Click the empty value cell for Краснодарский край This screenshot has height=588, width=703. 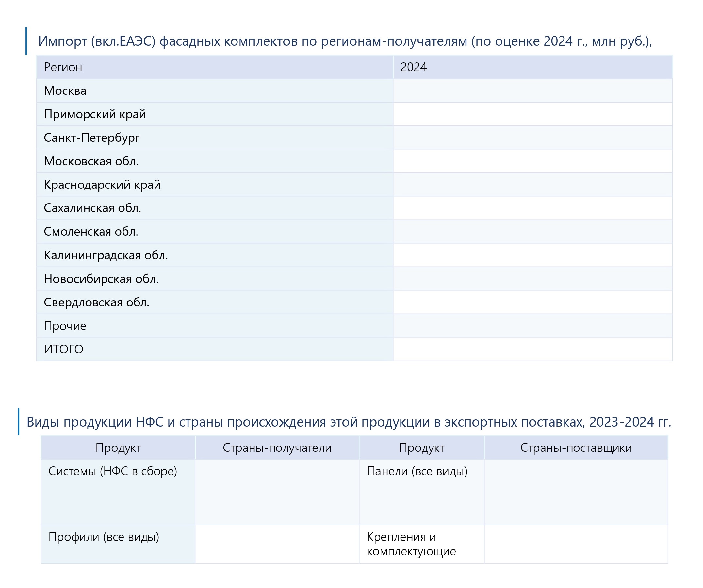(532, 184)
